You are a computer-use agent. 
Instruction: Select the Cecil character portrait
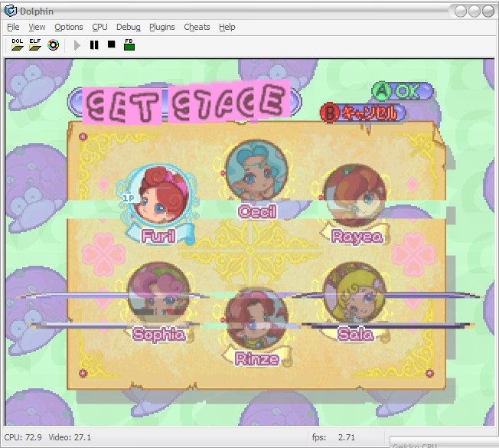pyautogui.click(x=256, y=172)
